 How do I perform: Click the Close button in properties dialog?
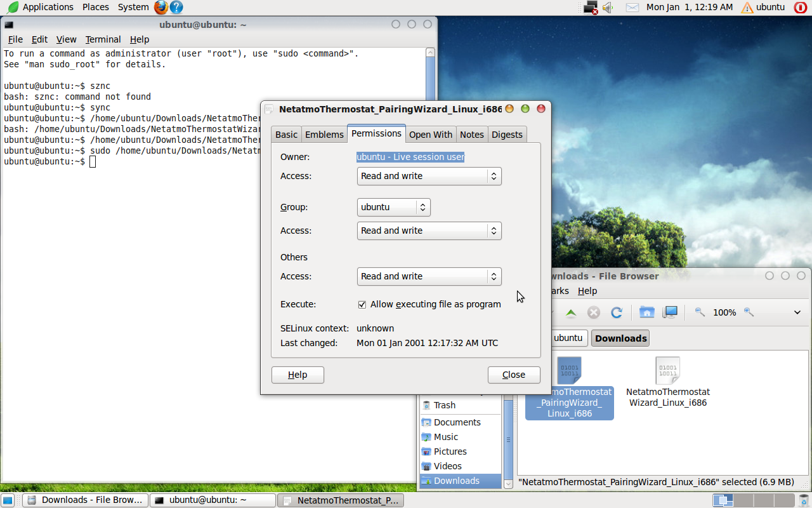514,375
